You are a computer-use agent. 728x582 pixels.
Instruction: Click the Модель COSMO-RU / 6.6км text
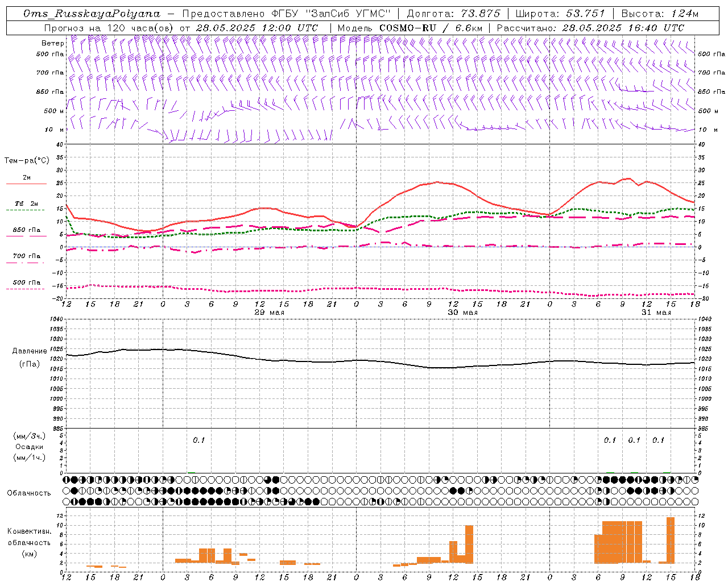coord(410,28)
